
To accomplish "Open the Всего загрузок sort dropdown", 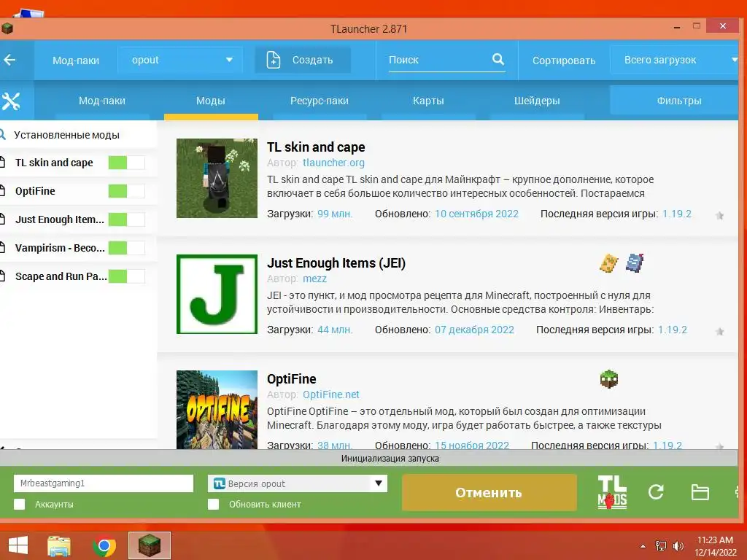I will pyautogui.click(x=675, y=60).
